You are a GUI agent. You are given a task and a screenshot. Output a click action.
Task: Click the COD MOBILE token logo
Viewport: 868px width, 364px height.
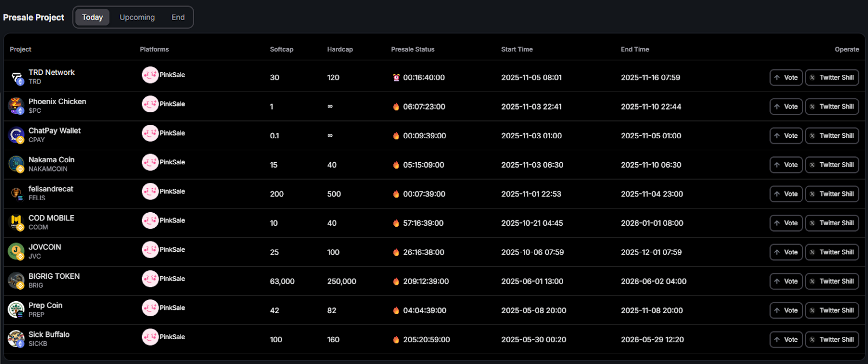(x=16, y=222)
